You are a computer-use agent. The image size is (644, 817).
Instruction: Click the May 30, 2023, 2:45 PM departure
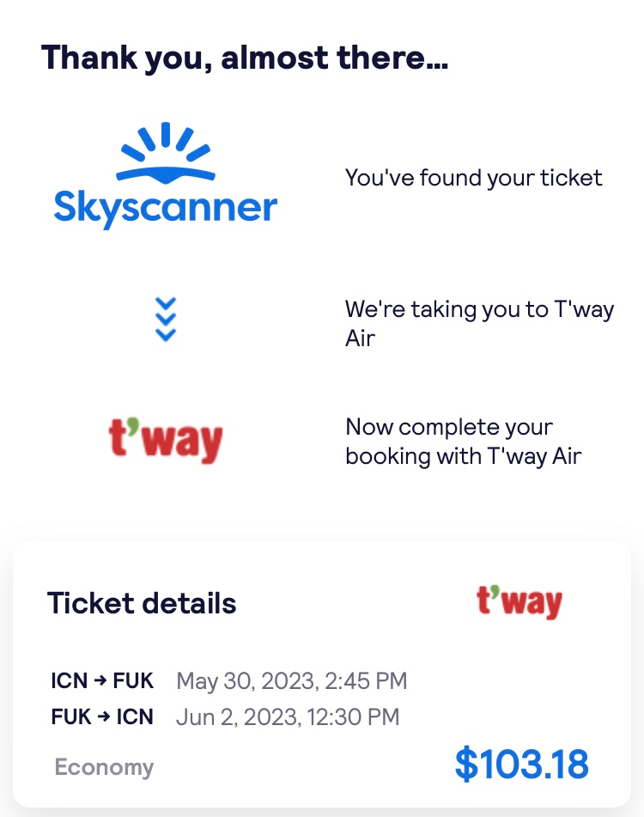pos(292,681)
